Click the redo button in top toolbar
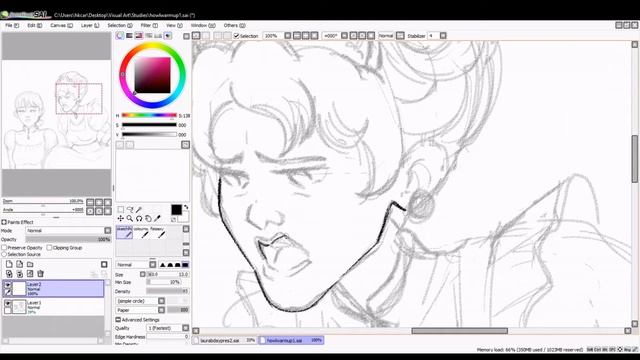This screenshot has height=360, width=640. point(206,36)
